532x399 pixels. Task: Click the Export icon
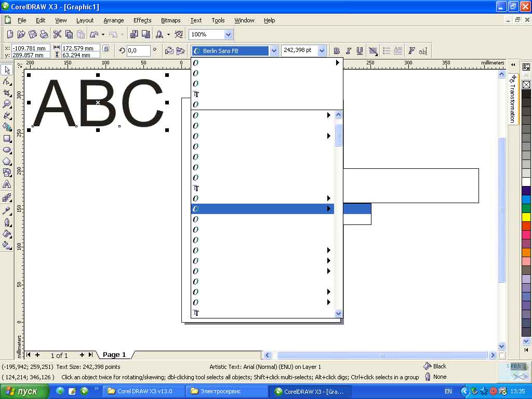coord(146,34)
